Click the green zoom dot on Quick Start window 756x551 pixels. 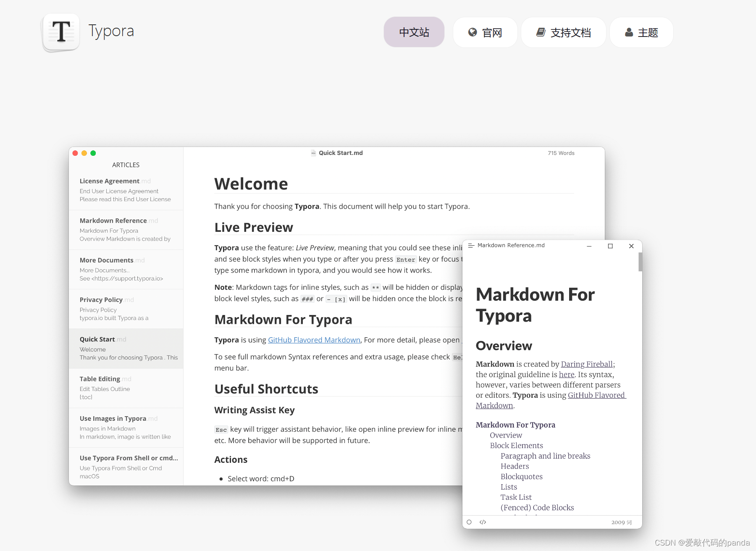(x=93, y=153)
